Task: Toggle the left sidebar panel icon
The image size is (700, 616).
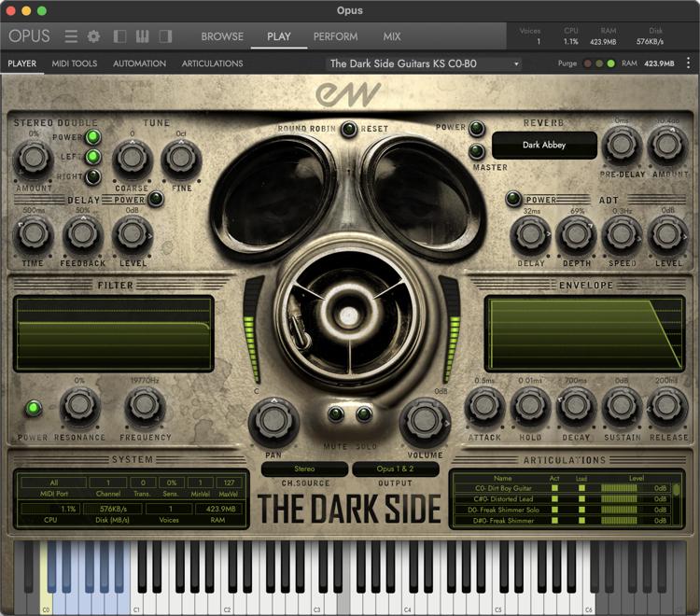Action: (x=119, y=36)
